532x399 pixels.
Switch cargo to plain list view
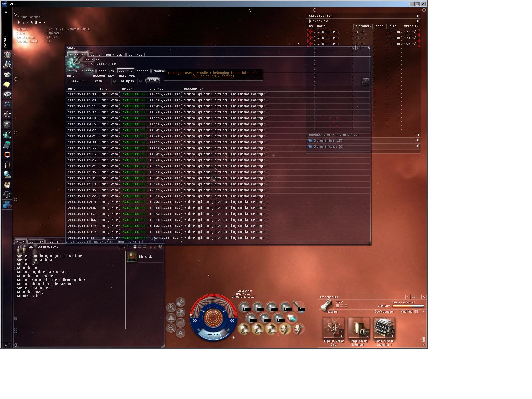(x=346, y=306)
